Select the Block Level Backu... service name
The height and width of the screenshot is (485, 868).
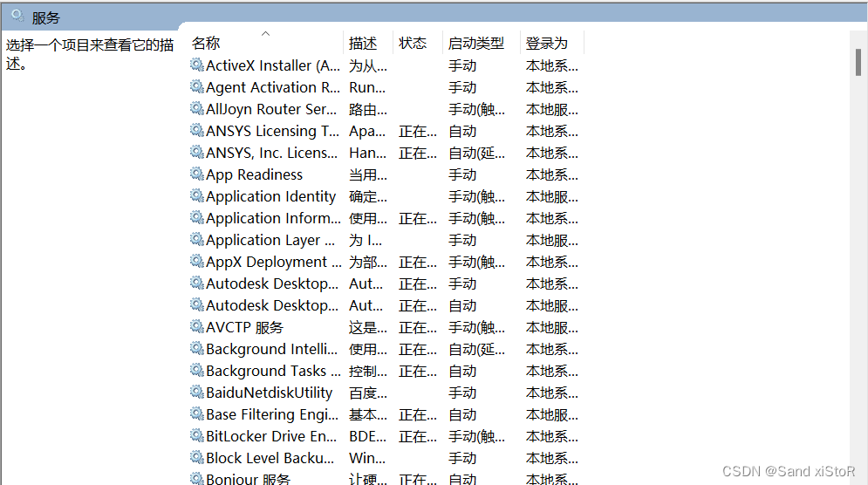point(270,459)
